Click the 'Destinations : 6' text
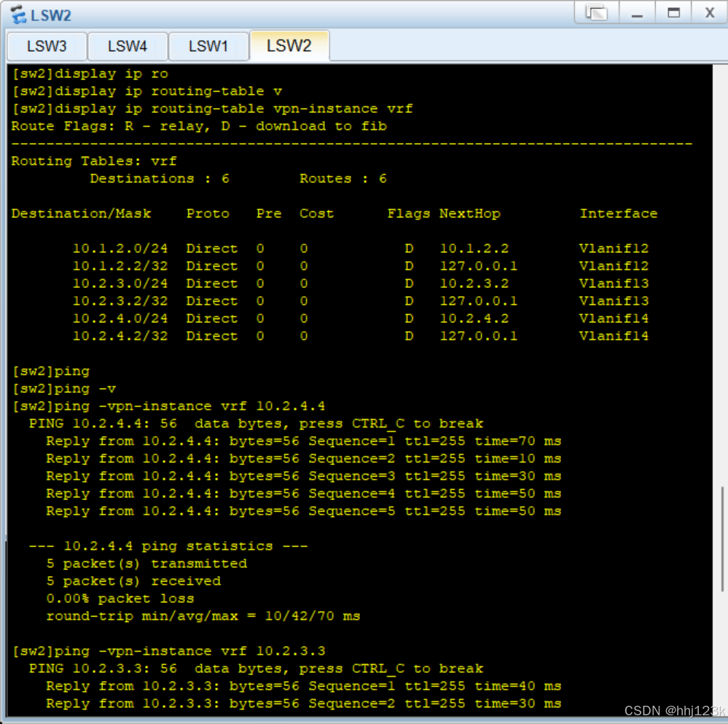This screenshot has width=728, height=724. [160, 179]
